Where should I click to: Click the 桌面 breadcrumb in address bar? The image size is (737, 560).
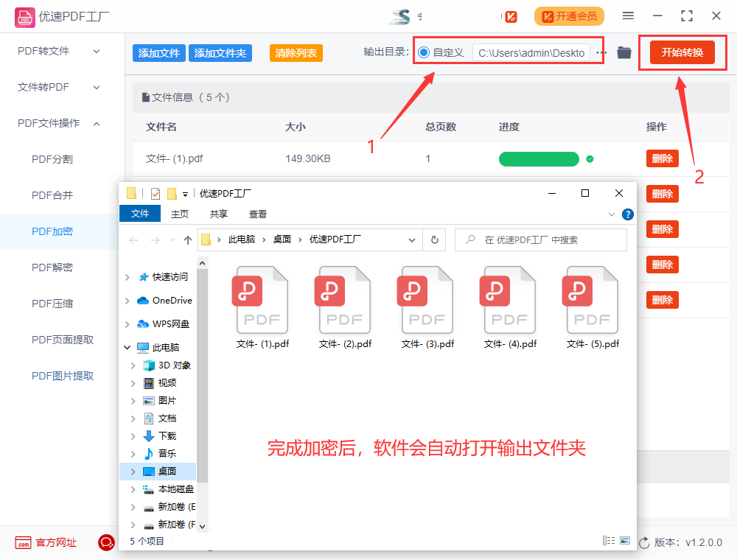282,239
